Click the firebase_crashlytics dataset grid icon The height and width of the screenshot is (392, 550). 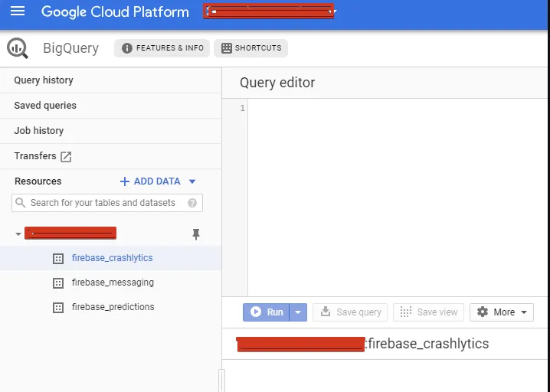click(57, 259)
